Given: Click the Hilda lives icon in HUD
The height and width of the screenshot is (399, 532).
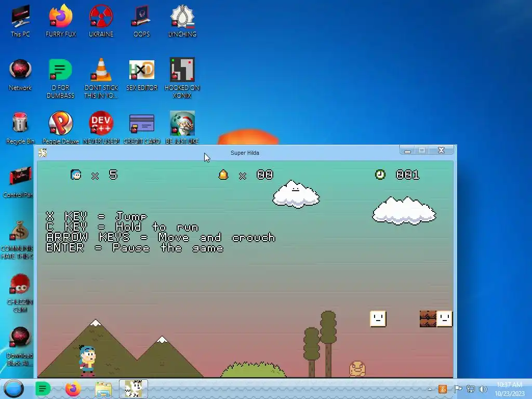Looking at the screenshot, I should click(x=76, y=175).
